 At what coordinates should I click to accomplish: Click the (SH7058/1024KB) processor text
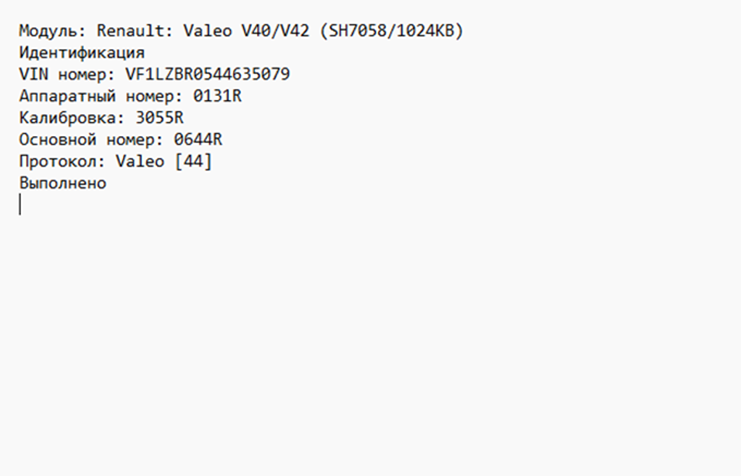392,31
